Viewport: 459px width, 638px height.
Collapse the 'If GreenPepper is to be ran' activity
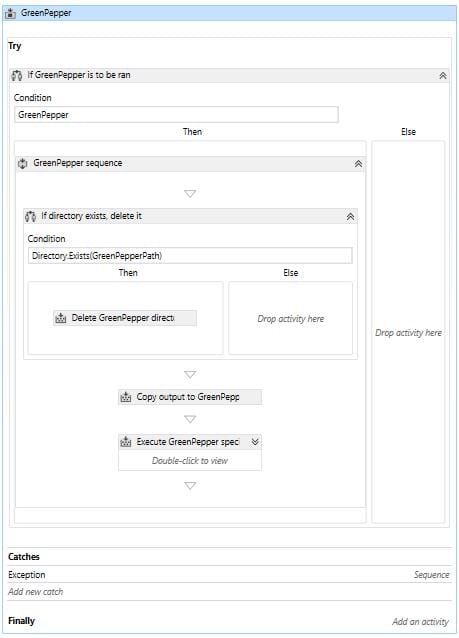443,76
